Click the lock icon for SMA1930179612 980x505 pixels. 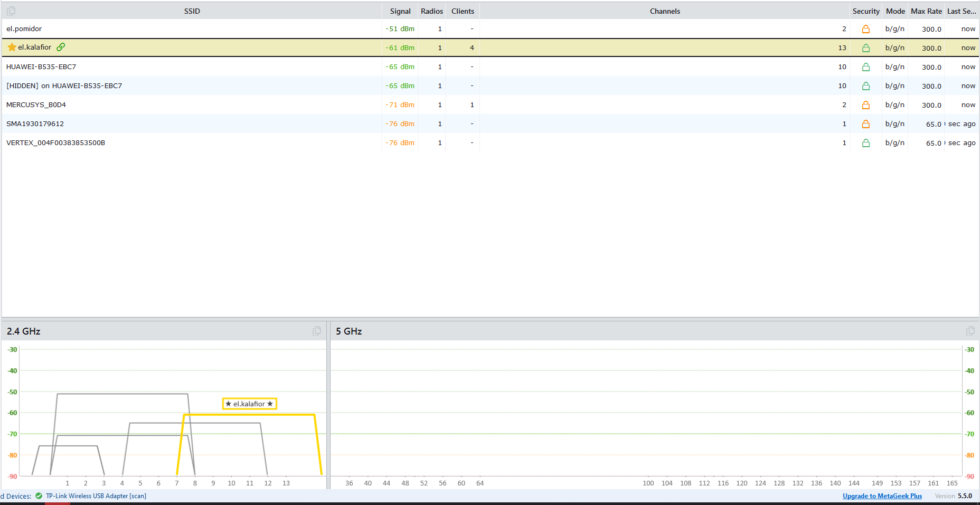pyautogui.click(x=866, y=124)
